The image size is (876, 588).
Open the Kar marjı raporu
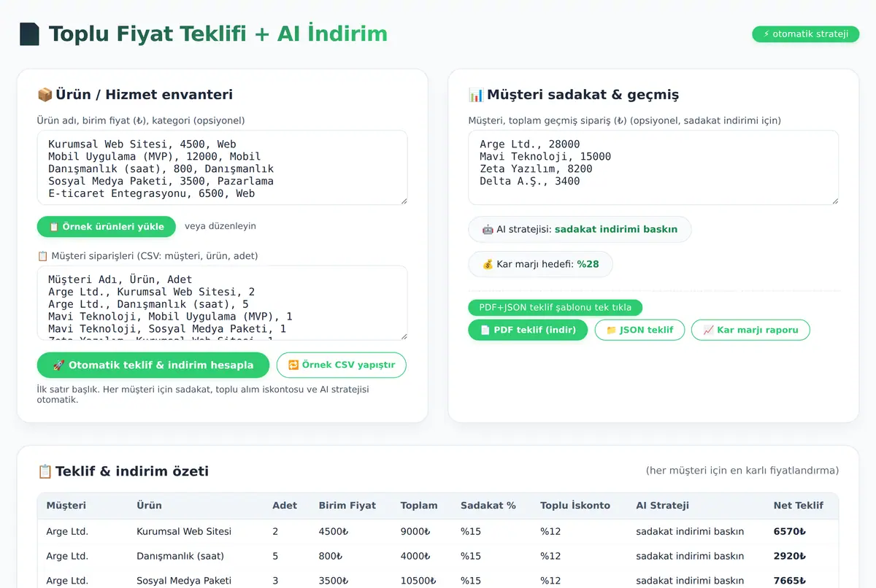(750, 330)
